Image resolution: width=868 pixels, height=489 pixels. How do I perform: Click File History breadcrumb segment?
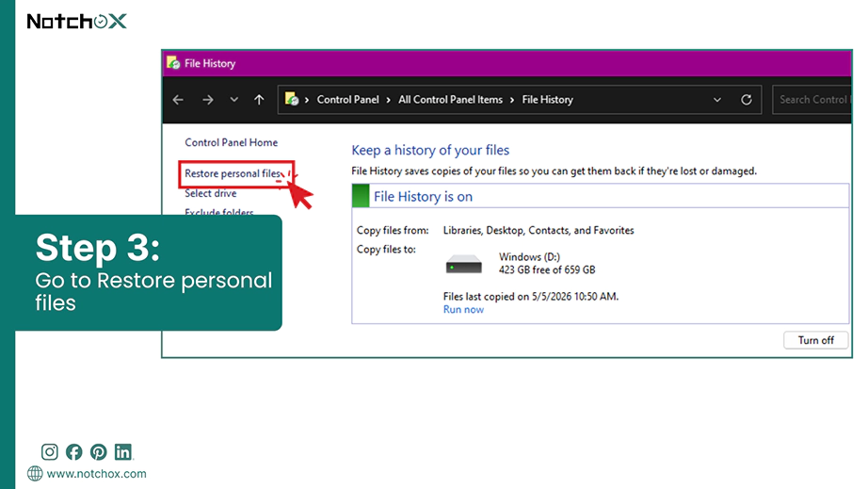tap(548, 100)
